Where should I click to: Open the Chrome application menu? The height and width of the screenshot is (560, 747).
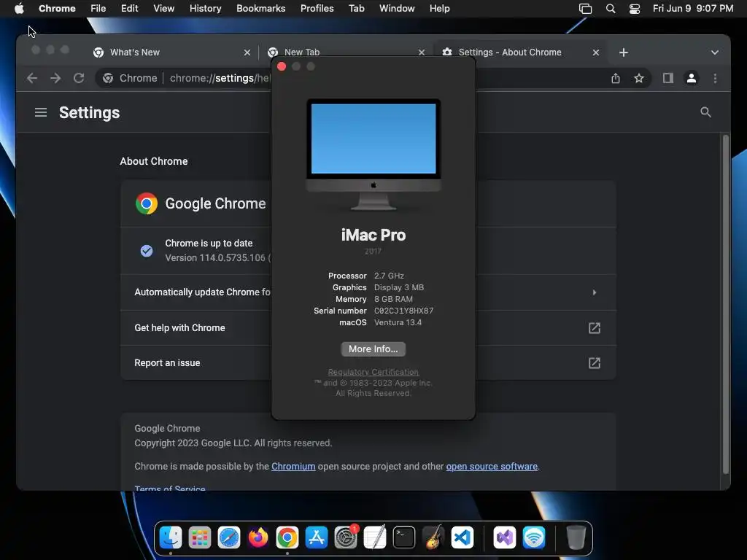(57, 9)
